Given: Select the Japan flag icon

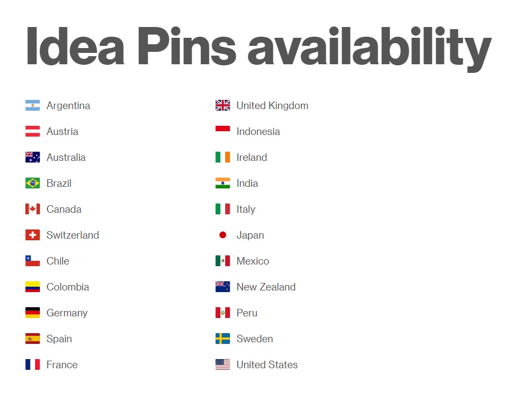Looking at the screenshot, I should point(223,235).
